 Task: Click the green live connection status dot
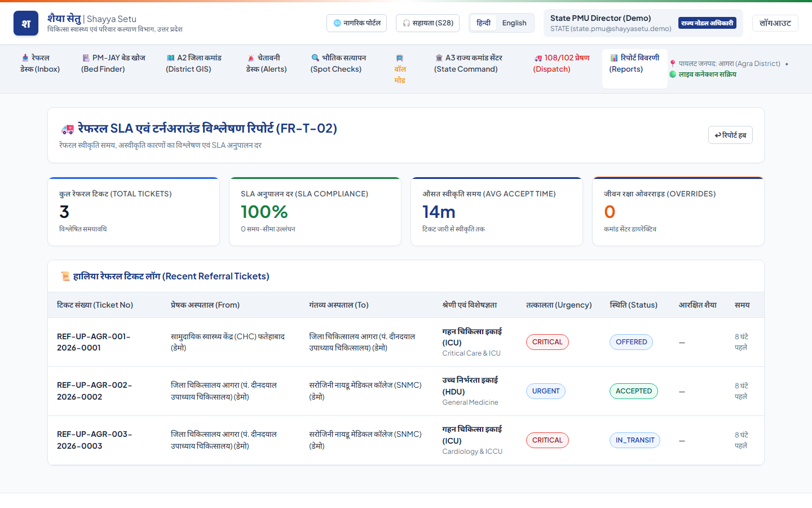(673, 75)
